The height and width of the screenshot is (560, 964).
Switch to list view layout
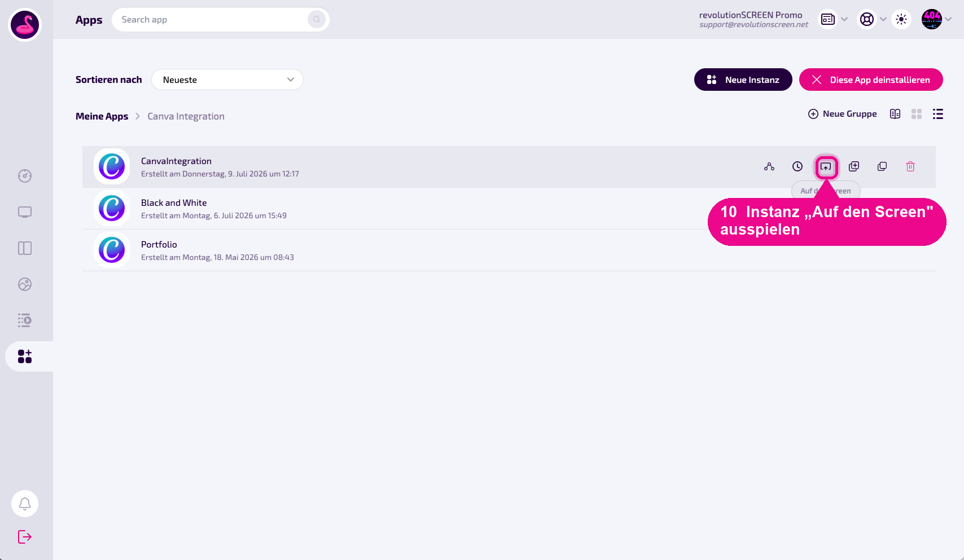coord(938,114)
